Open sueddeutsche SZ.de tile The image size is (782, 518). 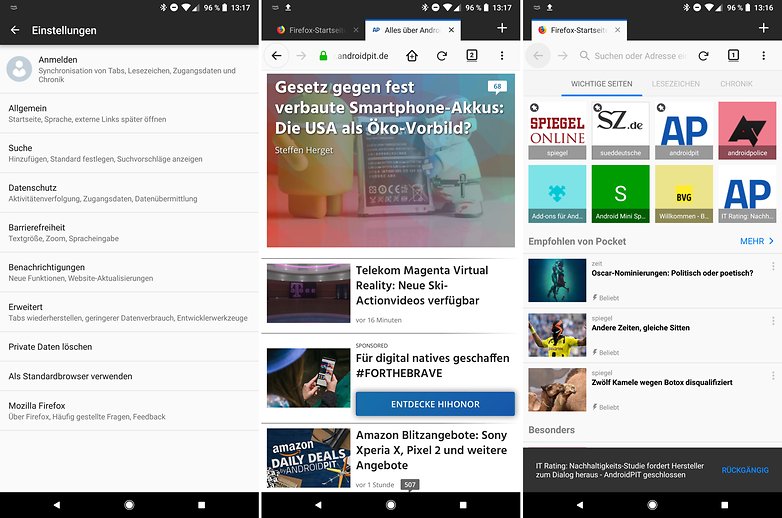(620, 131)
